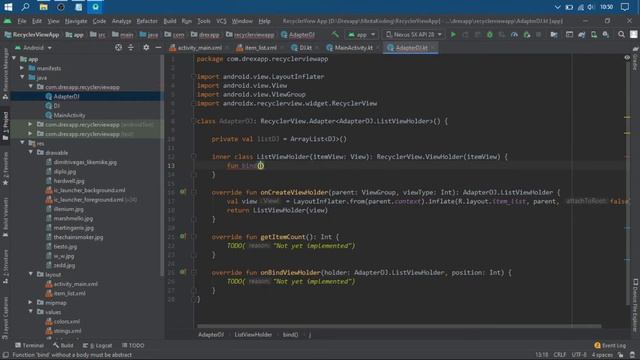Viewport: 640px width, 360px height.
Task: Collapse the drawable folder node
Action: click(31, 152)
